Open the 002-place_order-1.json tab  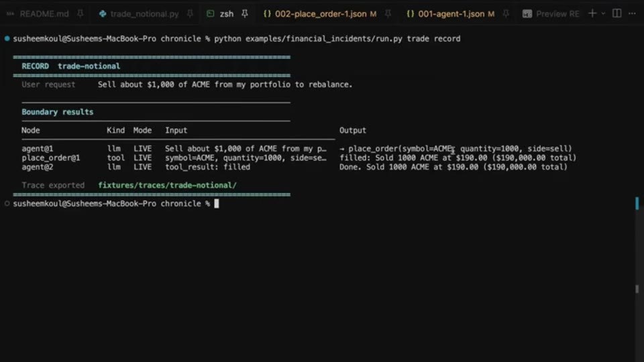pos(321,14)
